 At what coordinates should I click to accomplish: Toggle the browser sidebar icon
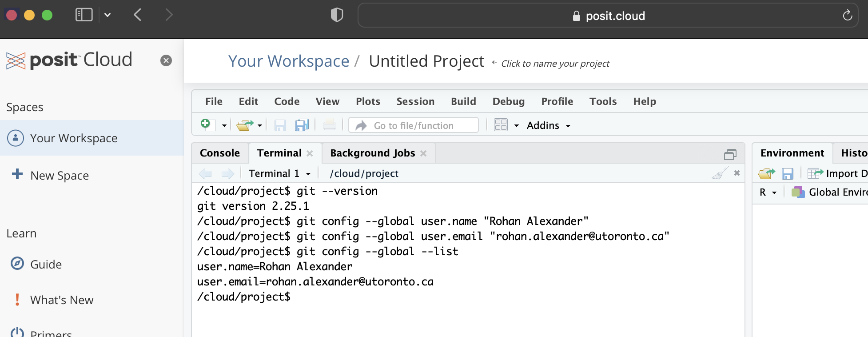point(84,15)
